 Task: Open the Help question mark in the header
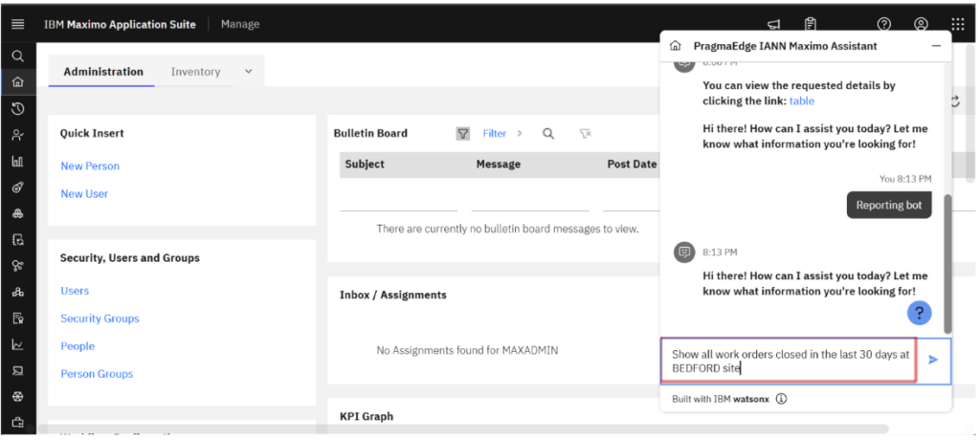pyautogui.click(x=883, y=24)
